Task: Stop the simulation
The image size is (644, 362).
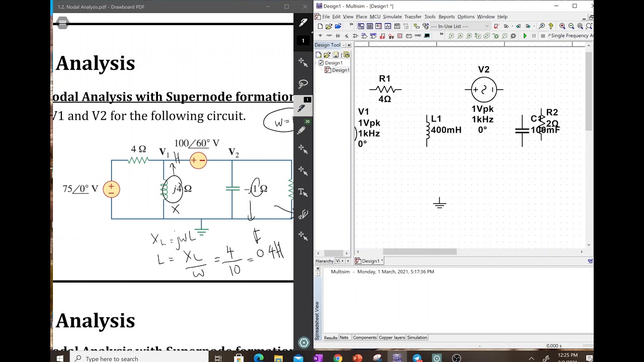Action: [543, 36]
